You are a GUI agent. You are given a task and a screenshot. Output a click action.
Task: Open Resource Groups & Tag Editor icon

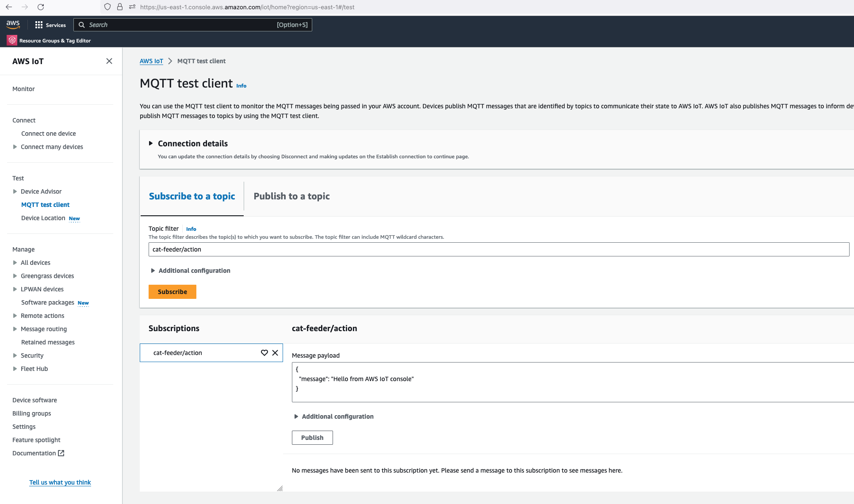tap(12, 40)
